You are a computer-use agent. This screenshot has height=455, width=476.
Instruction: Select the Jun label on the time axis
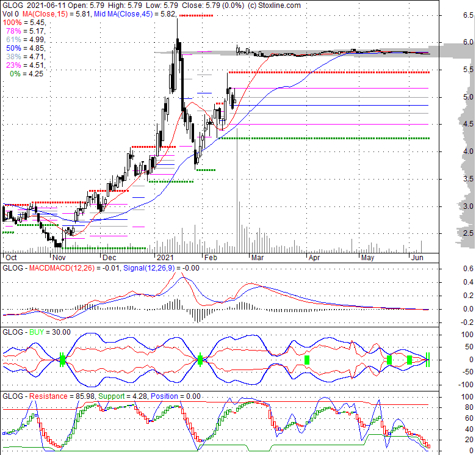click(x=417, y=258)
